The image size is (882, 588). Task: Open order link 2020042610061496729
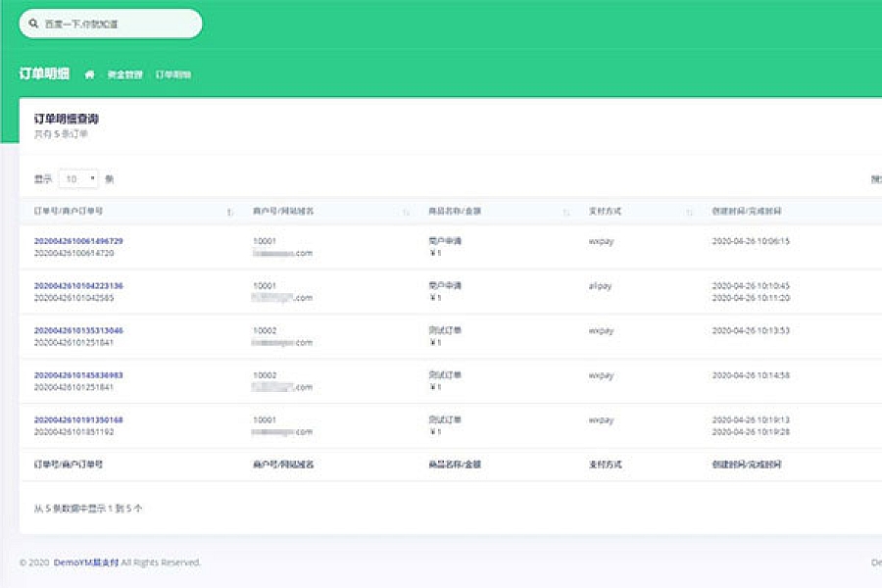78,241
